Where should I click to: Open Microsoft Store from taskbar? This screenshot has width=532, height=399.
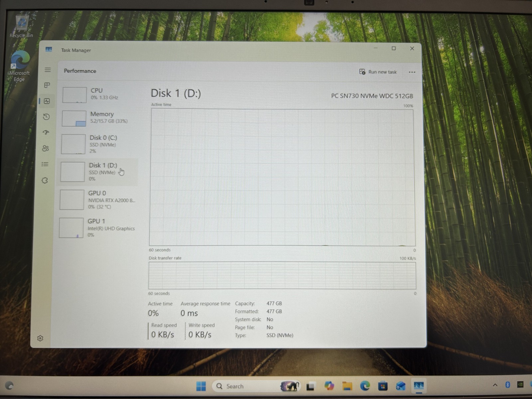[383, 386]
